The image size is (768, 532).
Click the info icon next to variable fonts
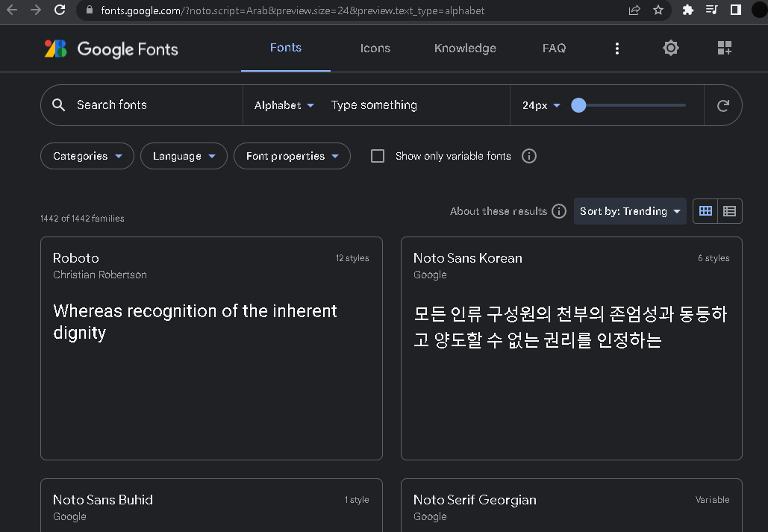point(529,156)
